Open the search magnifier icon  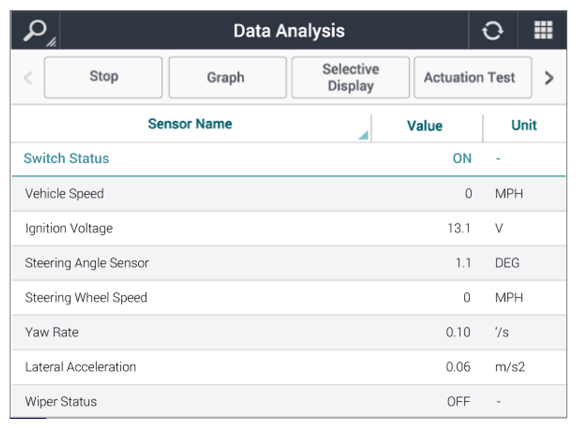click(35, 31)
